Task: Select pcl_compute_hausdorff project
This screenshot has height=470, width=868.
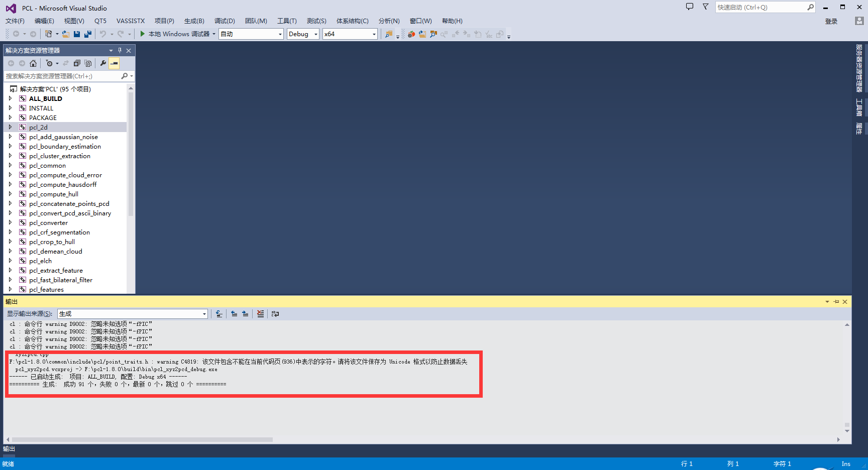Action: coord(63,184)
